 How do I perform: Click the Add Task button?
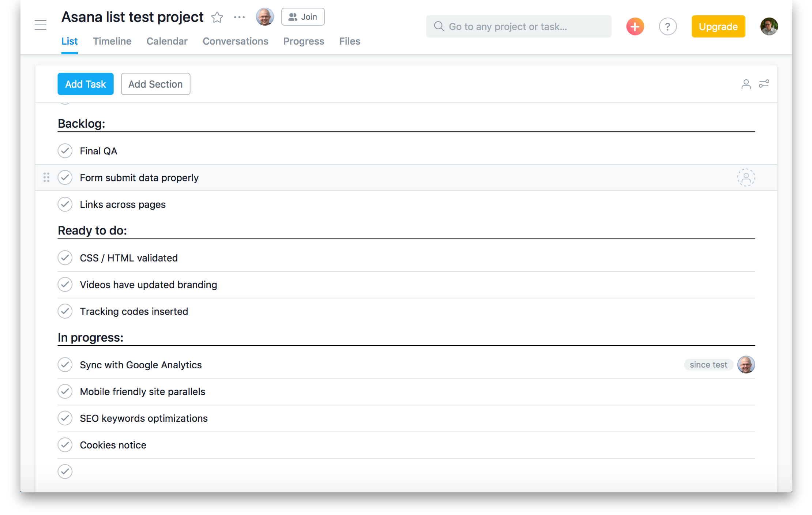[85, 84]
